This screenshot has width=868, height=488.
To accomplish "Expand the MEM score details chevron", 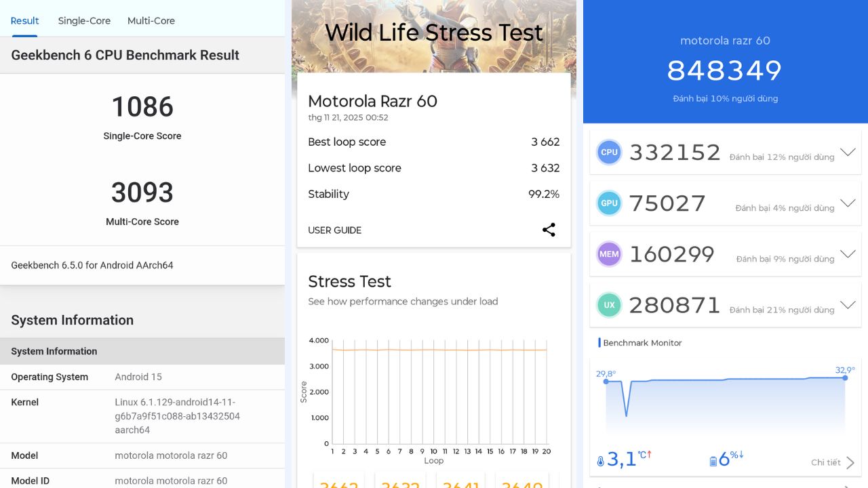I will click(x=847, y=254).
